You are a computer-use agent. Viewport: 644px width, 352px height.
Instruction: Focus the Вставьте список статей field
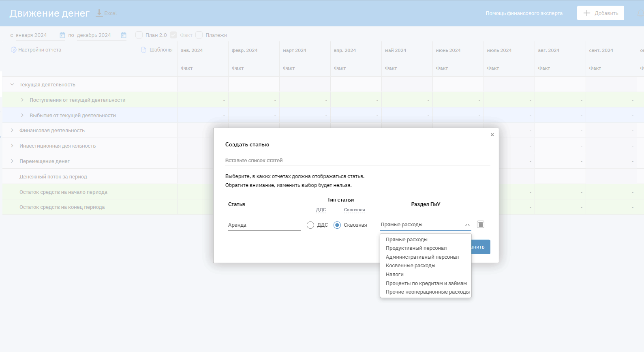(x=358, y=161)
